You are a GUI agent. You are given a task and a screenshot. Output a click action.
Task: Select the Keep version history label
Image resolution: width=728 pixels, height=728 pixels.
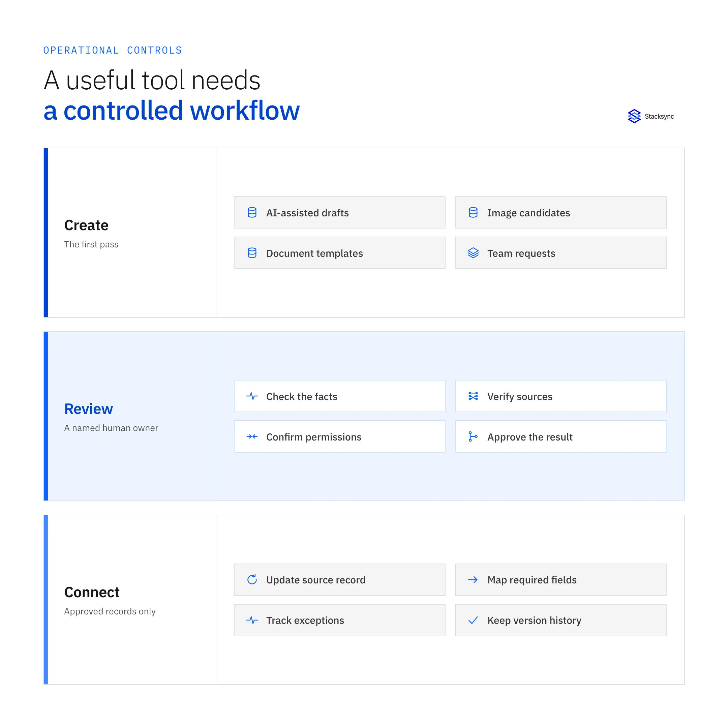534,620
